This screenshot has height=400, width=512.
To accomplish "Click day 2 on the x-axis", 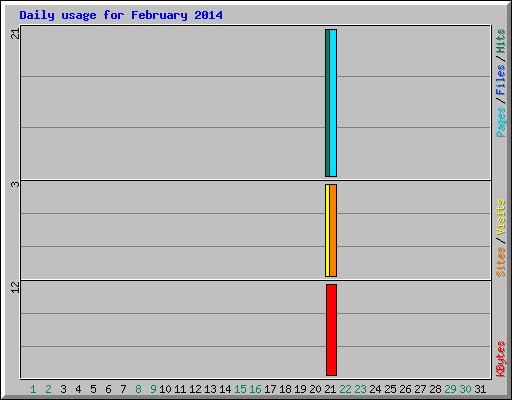I will click(x=48, y=389).
